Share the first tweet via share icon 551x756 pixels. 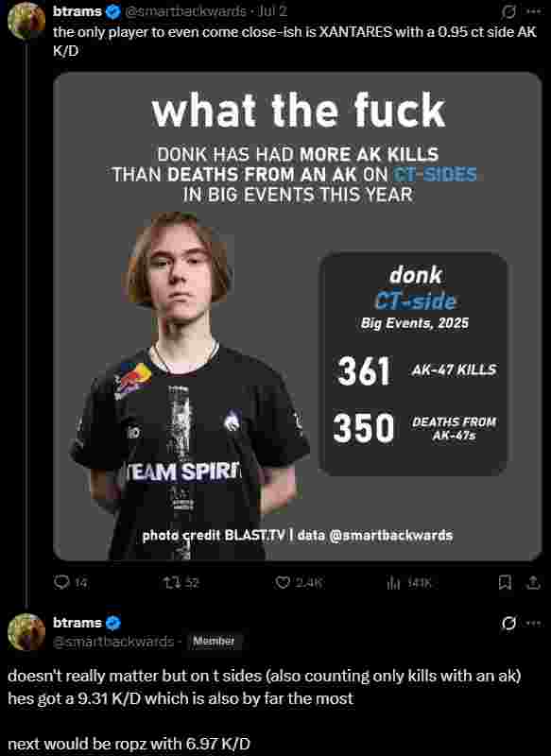[533, 583]
